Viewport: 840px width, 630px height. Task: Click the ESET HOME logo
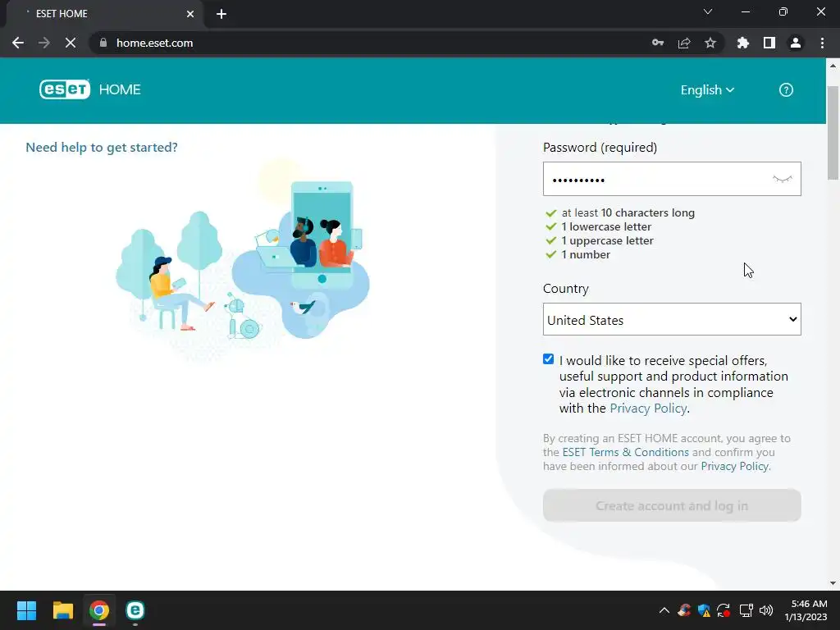click(90, 89)
